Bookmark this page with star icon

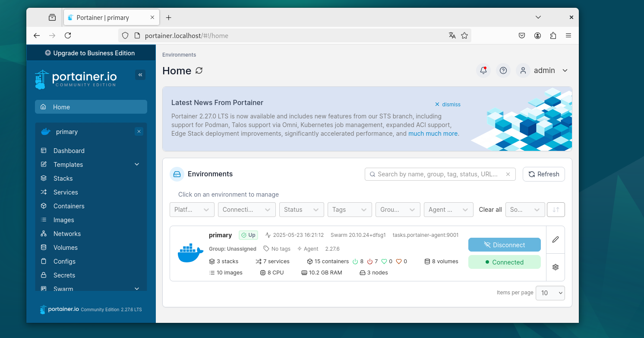point(464,36)
